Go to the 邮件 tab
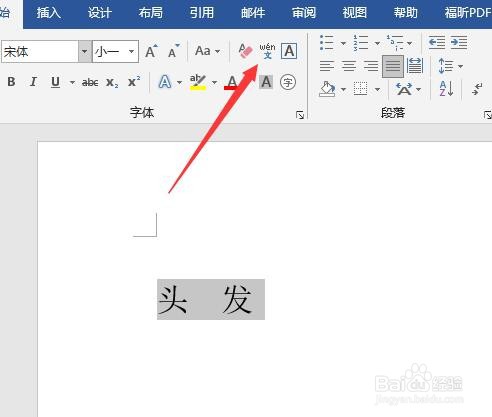Image resolution: width=492 pixels, height=417 pixels. 253,13
